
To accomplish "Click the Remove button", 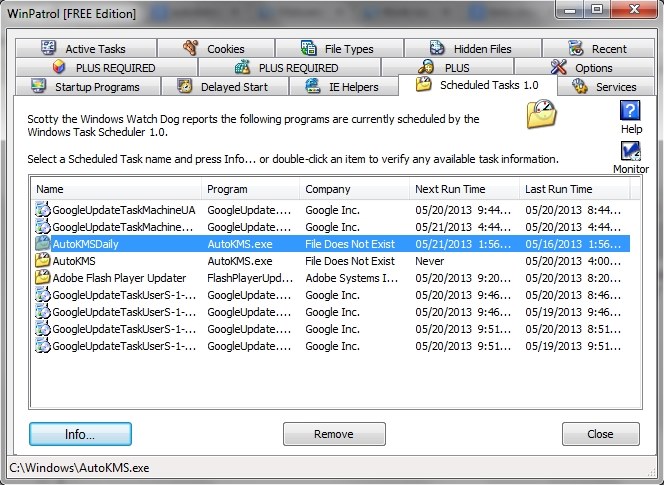I will click(334, 434).
